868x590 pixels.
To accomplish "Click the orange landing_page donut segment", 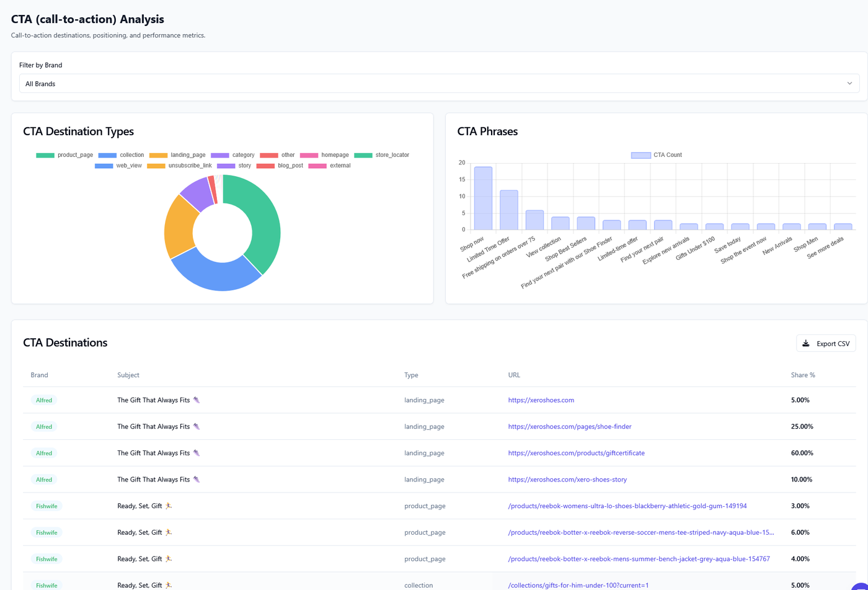I will pyautogui.click(x=180, y=226).
